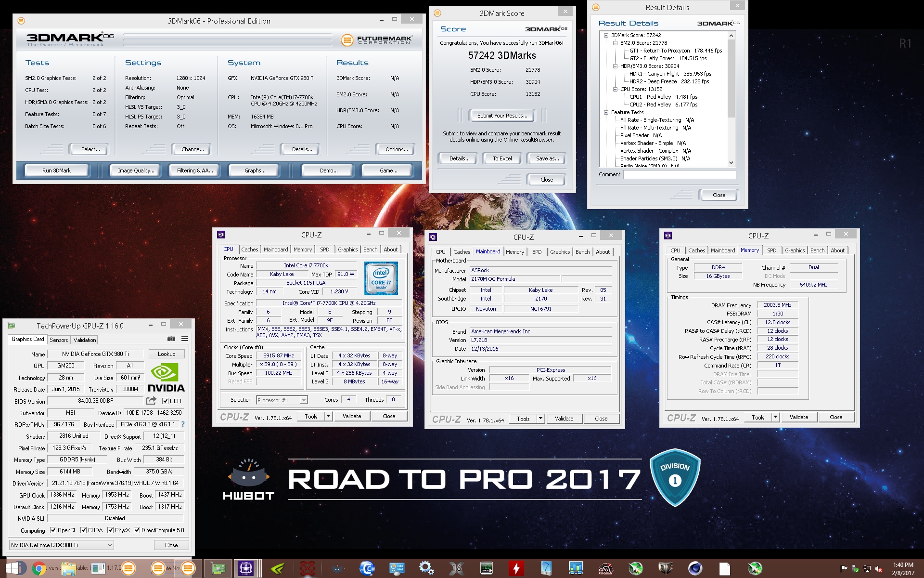
Task: Open the NVIDIA green taskbar icon
Action: click(x=278, y=568)
